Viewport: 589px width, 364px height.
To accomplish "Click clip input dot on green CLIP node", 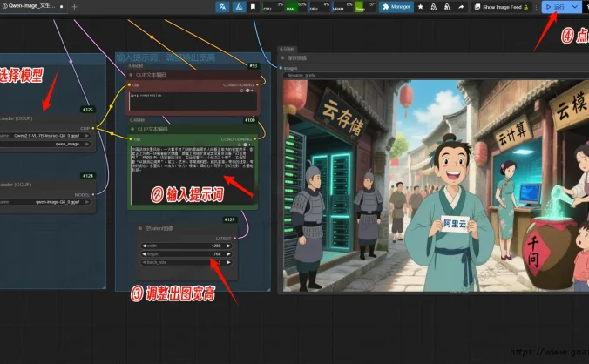I will click(x=131, y=139).
